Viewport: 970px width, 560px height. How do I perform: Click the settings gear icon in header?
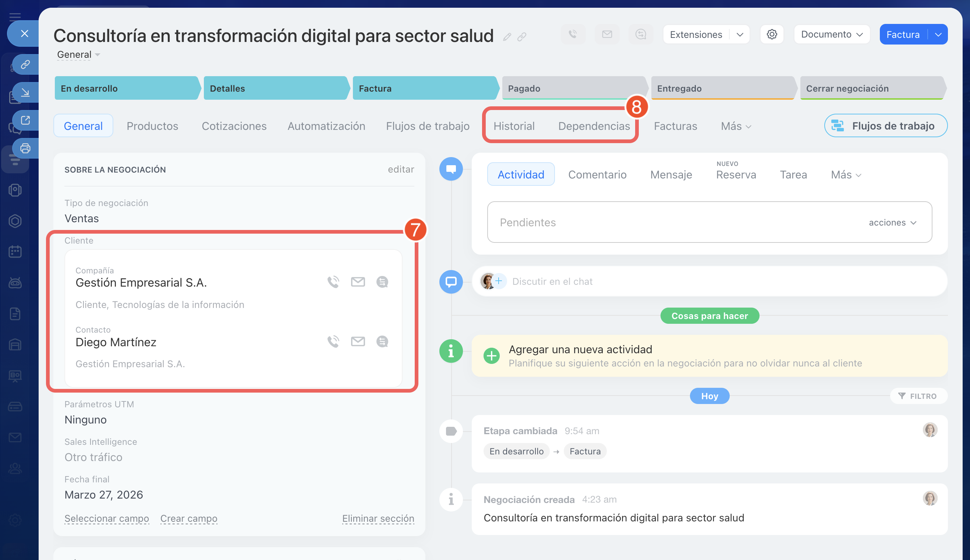pos(772,34)
